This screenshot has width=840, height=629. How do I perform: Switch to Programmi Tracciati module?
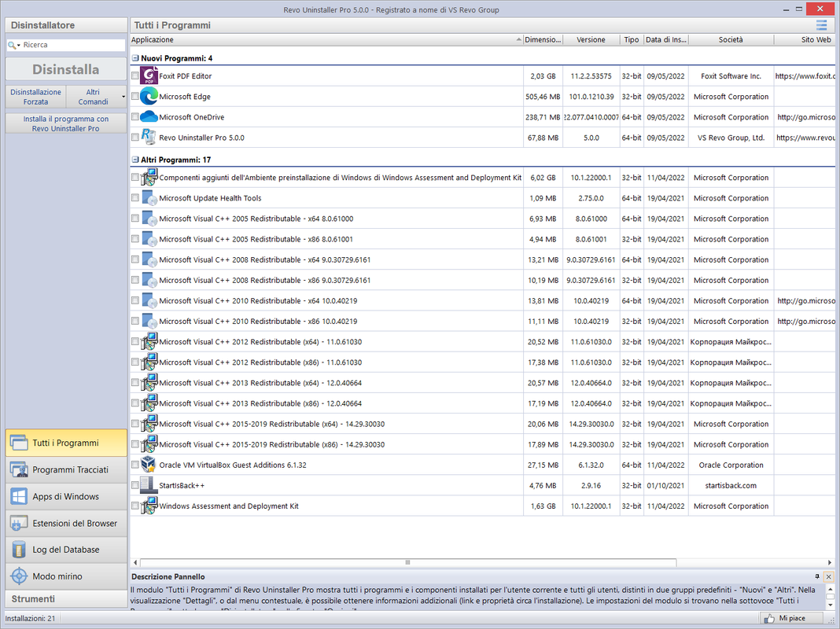[66, 469]
